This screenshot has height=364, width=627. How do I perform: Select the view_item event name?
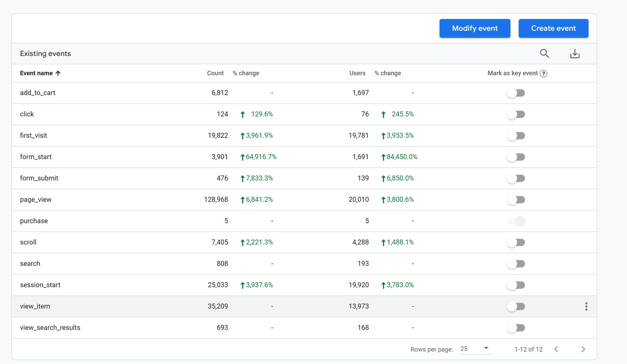(35, 306)
